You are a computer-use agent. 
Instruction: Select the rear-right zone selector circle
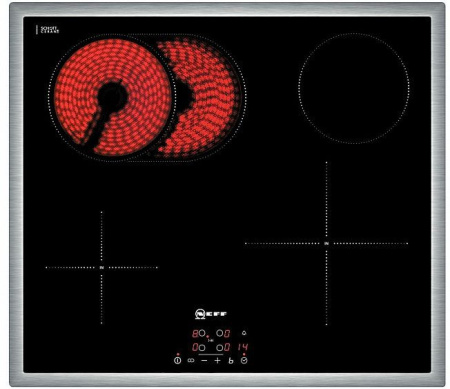click(220, 333)
